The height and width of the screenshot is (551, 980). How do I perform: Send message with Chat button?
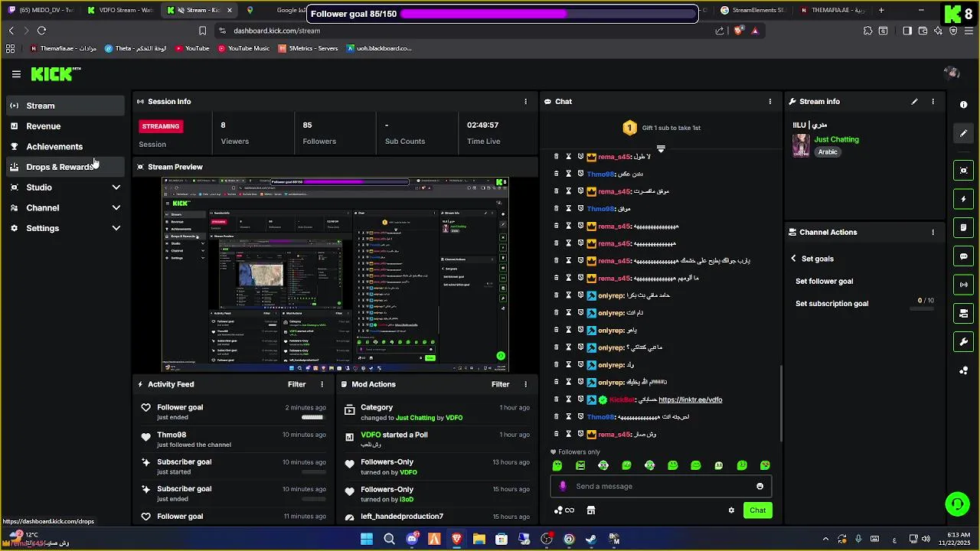tap(757, 510)
